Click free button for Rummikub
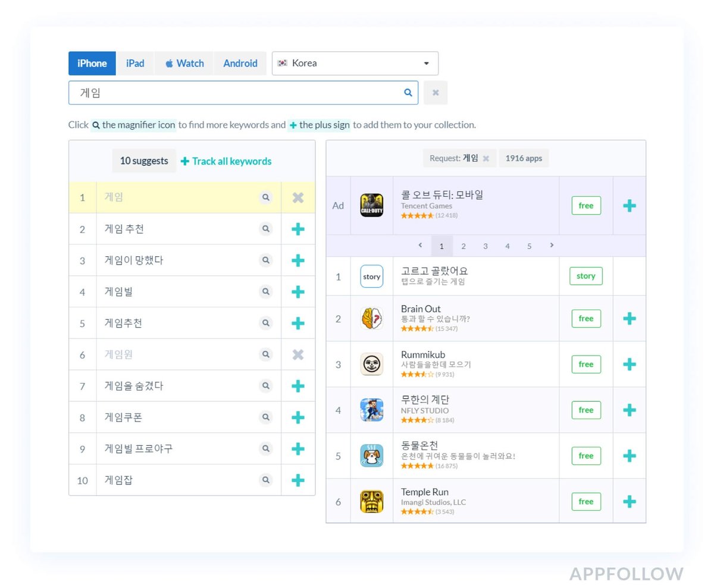714x588 pixels. point(586,364)
